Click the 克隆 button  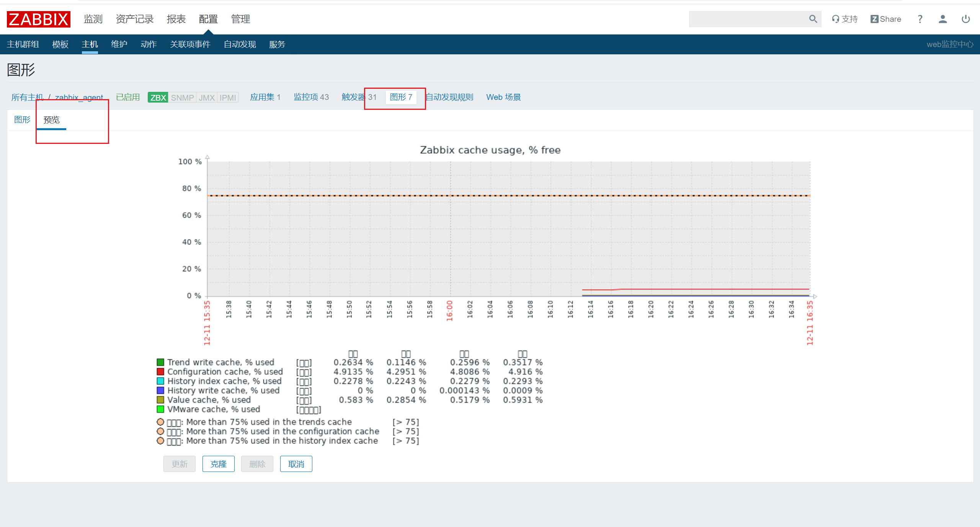(x=219, y=464)
